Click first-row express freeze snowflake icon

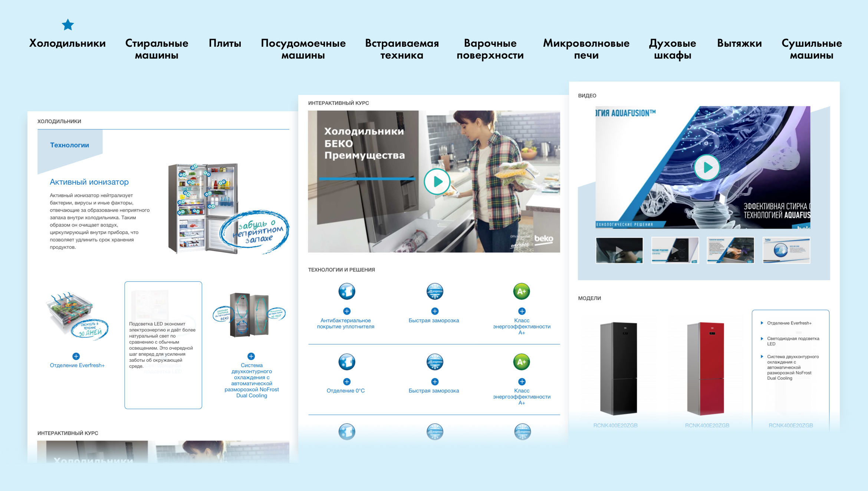[x=435, y=291]
